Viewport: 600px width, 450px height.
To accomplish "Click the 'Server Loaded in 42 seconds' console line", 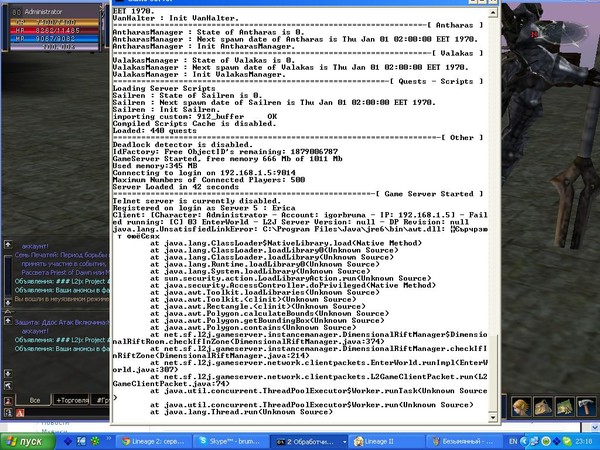I will tap(175, 187).
